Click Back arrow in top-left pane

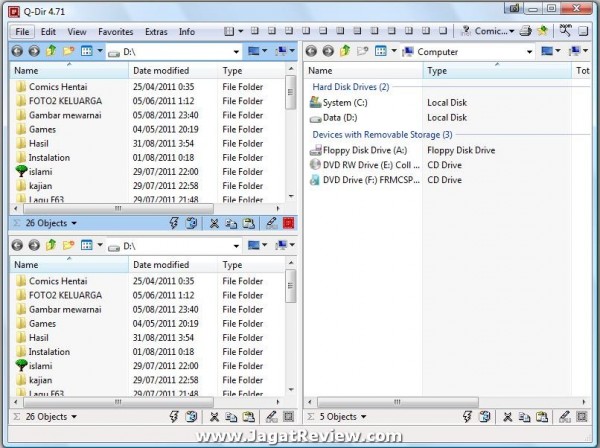pyautogui.click(x=17, y=51)
